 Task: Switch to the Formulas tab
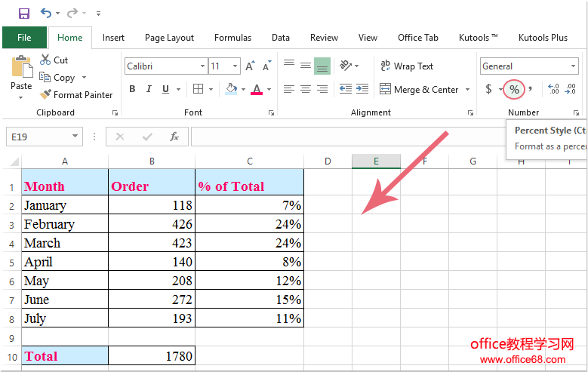(x=232, y=38)
